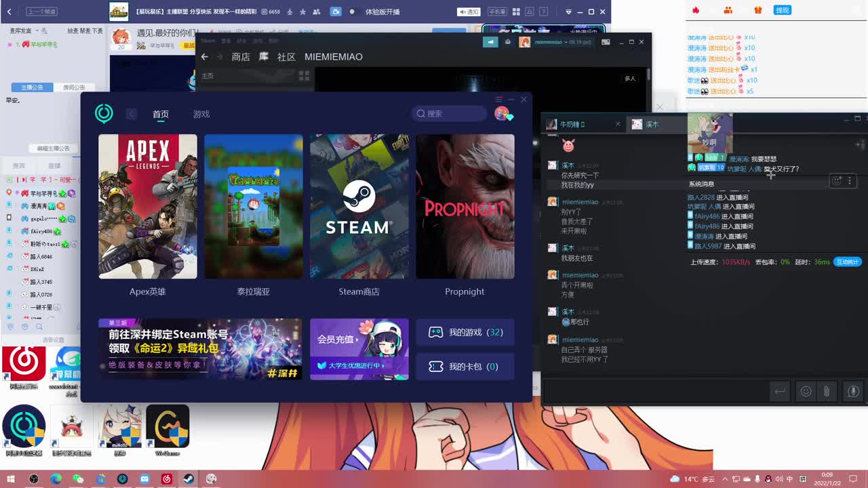868x488 pixels.
Task: Click the attachment paperclip icon in the chat
Action: 827,391
